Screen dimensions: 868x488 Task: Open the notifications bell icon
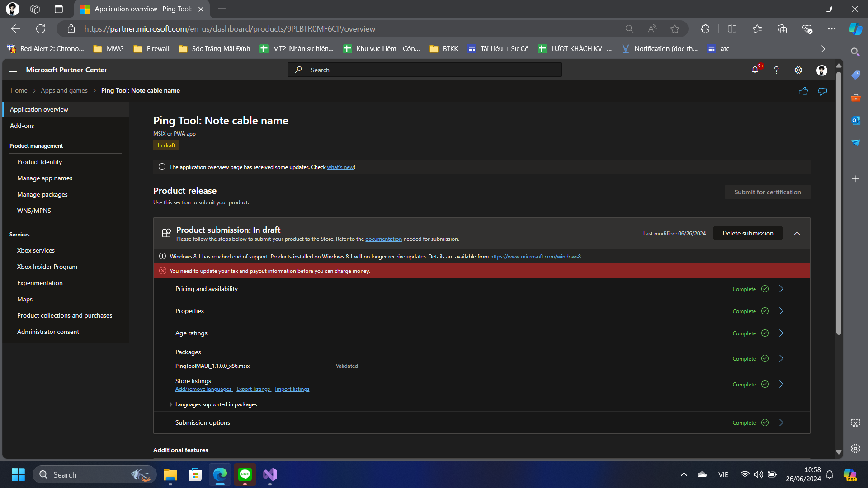coord(755,70)
